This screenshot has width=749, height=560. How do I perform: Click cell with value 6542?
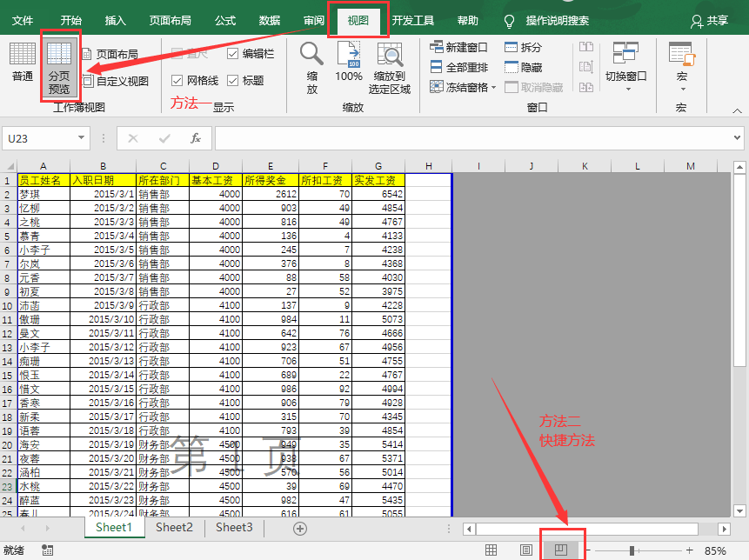coord(378,194)
